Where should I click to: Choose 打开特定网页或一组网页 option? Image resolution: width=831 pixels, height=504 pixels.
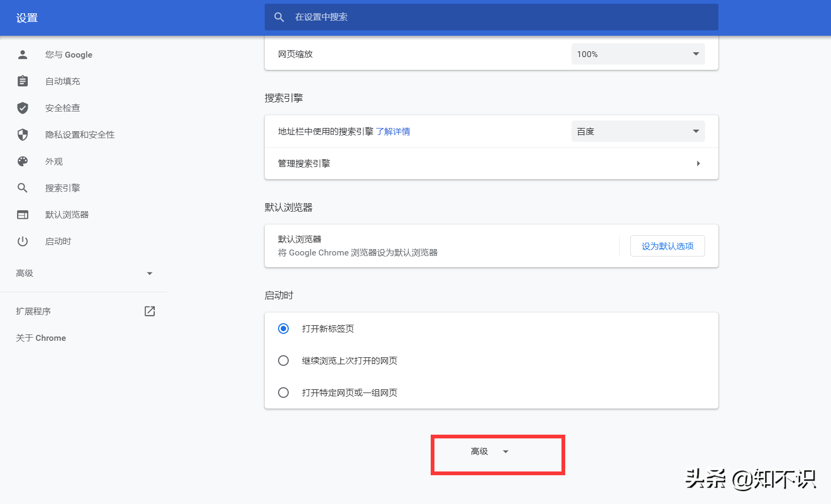point(283,393)
